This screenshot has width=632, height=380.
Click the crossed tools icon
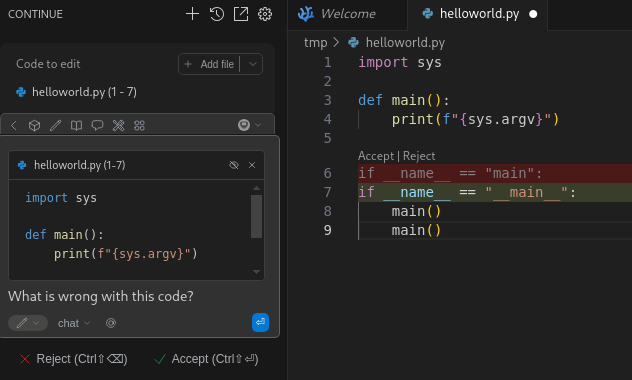tap(118, 126)
